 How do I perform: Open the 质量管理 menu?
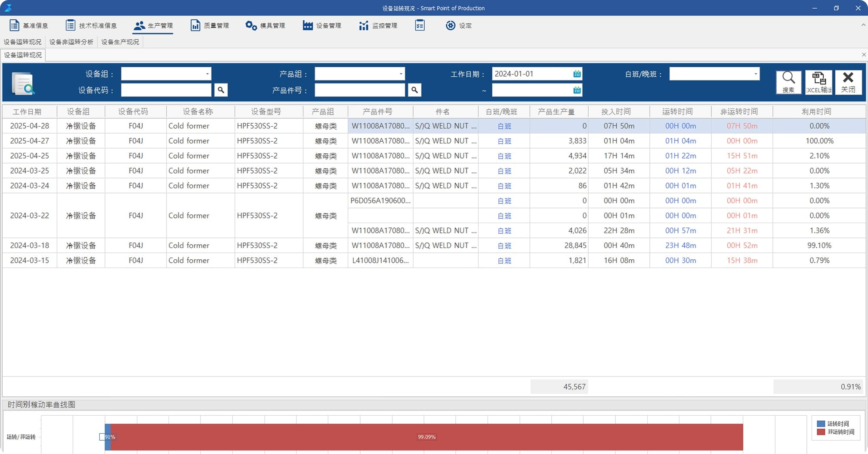[210, 25]
